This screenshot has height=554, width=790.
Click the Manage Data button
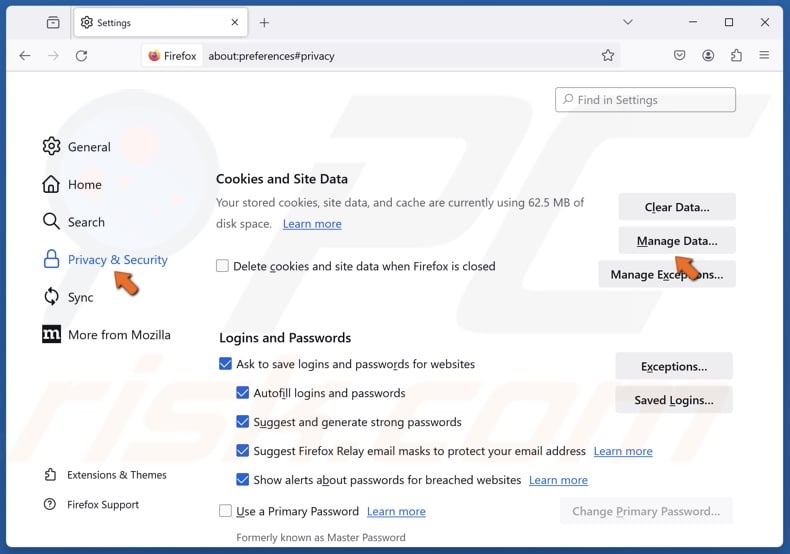point(677,241)
